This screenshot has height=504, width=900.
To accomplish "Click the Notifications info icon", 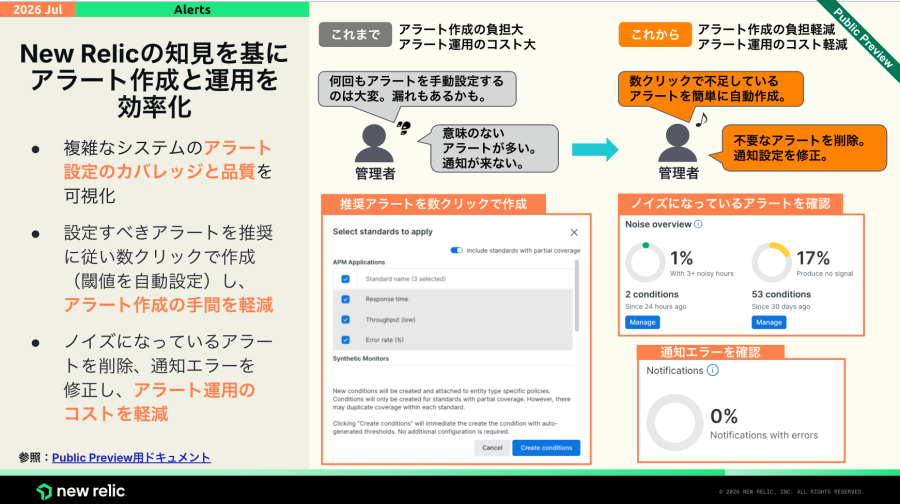I will click(712, 370).
